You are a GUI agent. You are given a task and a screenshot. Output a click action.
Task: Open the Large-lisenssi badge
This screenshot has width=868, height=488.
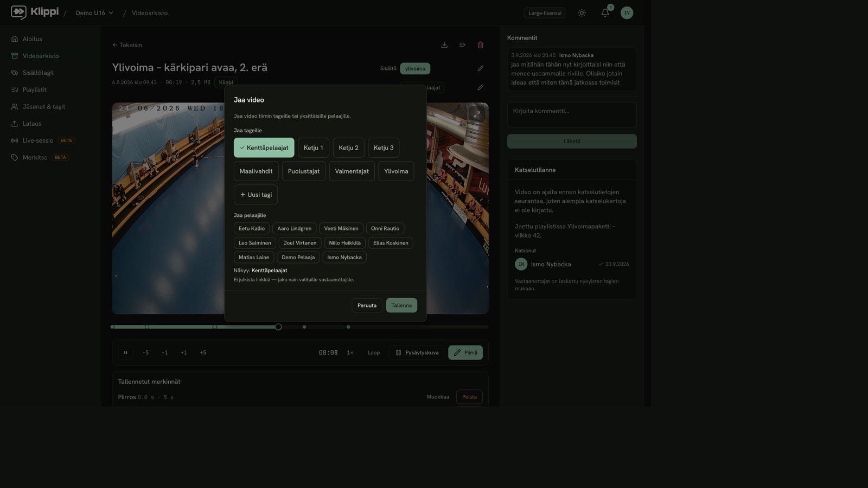coord(545,13)
